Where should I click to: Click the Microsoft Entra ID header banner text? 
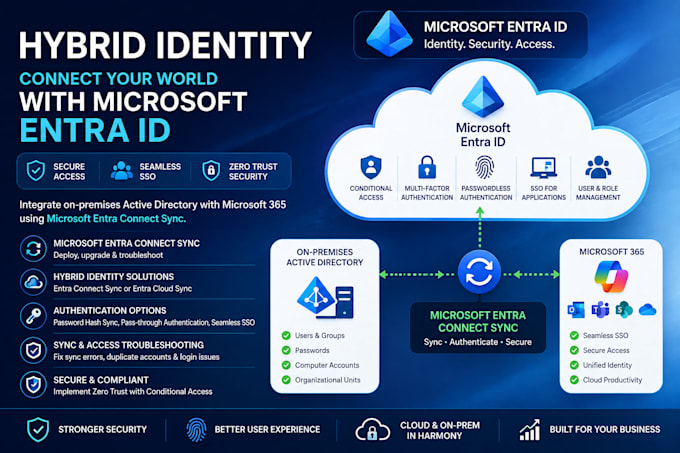495,27
